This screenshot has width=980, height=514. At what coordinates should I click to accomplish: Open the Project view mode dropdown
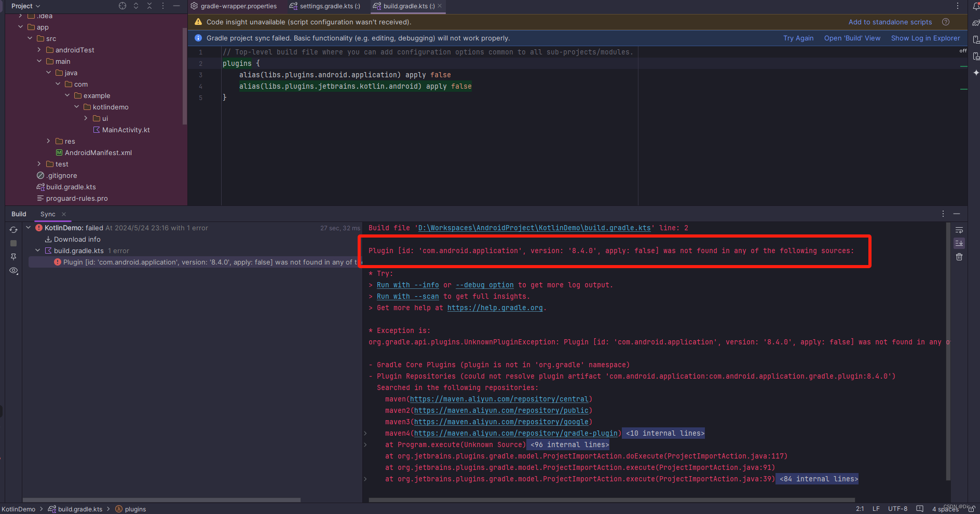coord(24,6)
